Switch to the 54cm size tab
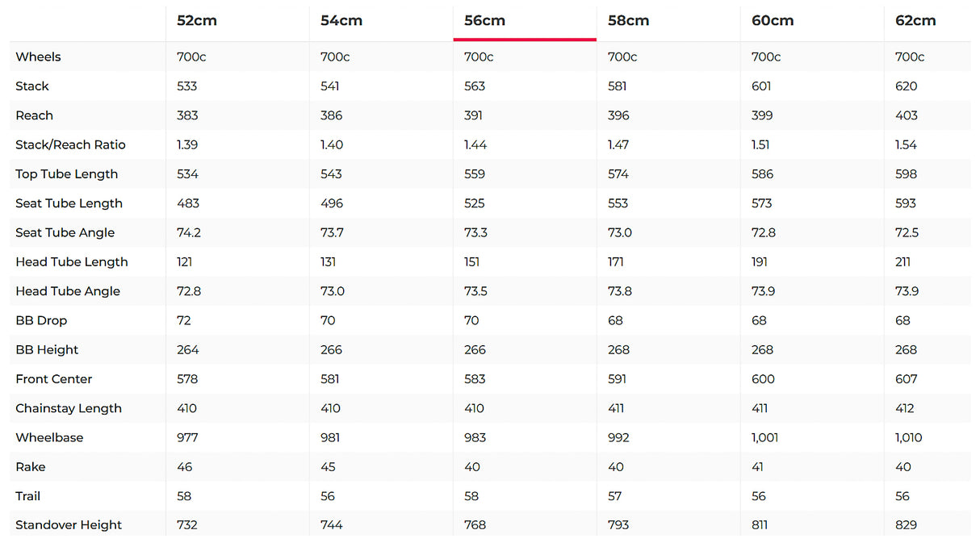This screenshot has width=980, height=551. point(341,21)
